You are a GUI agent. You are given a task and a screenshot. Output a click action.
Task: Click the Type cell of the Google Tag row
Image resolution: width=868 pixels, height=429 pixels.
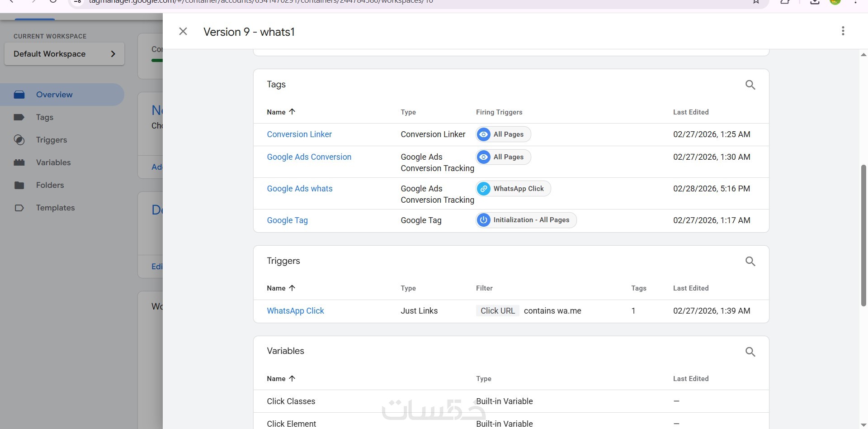click(x=421, y=220)
